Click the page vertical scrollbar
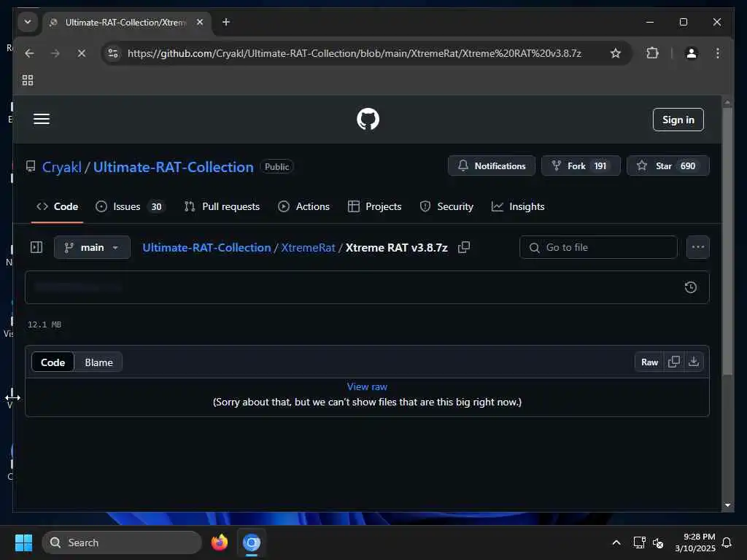Viewport: 747px width, 560px height. [x=727, y=241]
